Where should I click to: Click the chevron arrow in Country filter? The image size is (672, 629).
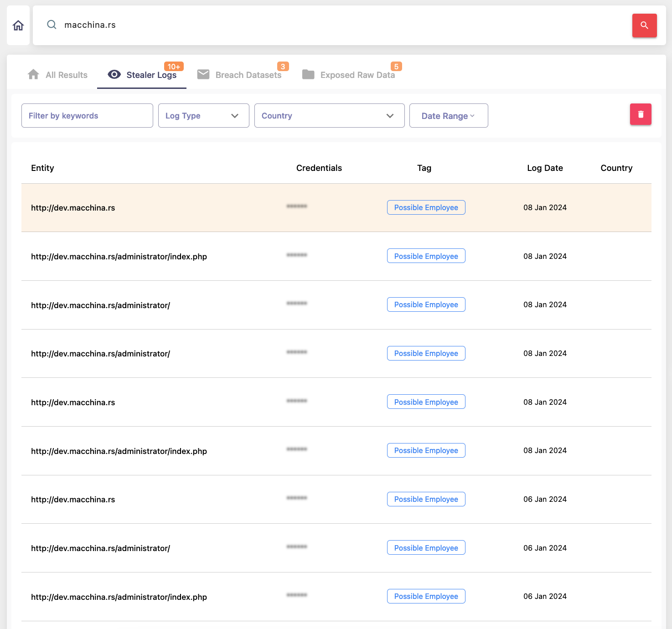(390, 116)
